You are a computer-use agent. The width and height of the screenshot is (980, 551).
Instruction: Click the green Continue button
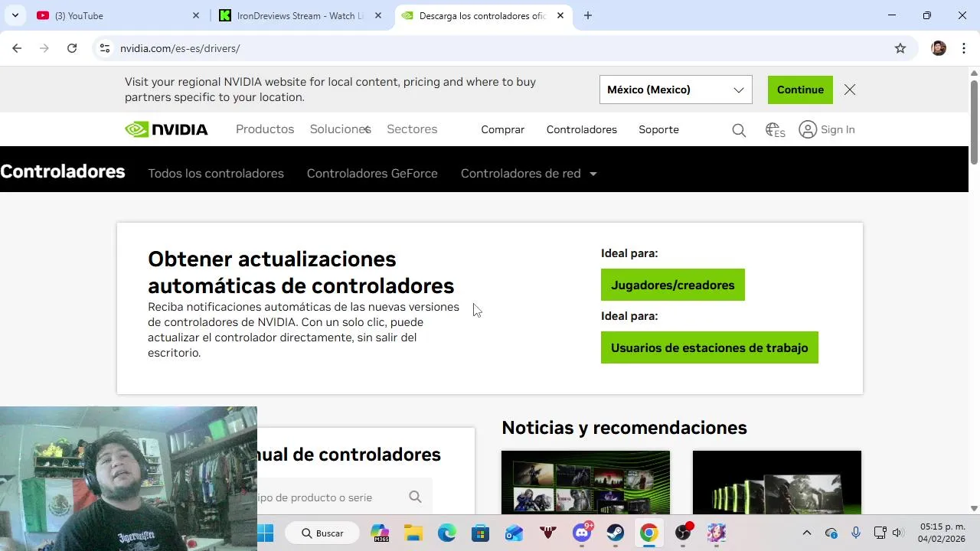pos(800,90)
